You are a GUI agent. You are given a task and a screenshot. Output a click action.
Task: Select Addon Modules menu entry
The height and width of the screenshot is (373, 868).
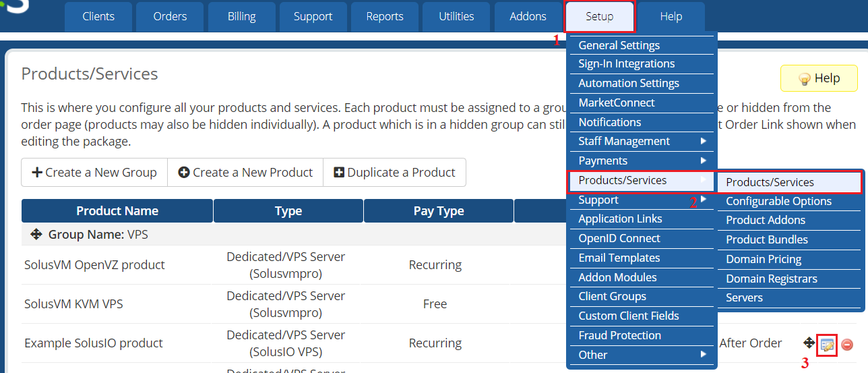click(642, 277)
